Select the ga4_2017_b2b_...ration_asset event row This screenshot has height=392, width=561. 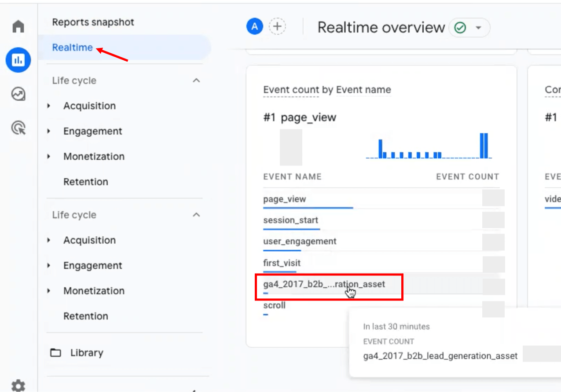click(381, 284)
